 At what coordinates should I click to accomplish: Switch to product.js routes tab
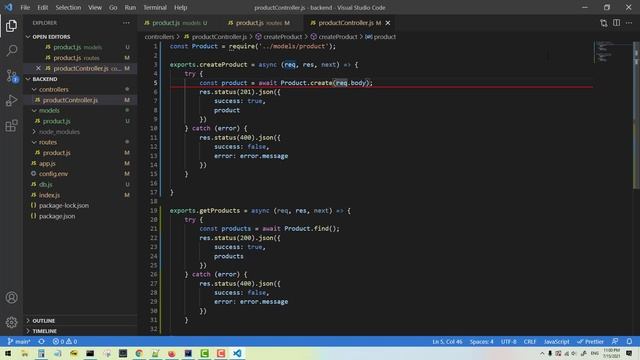point(261,23)
